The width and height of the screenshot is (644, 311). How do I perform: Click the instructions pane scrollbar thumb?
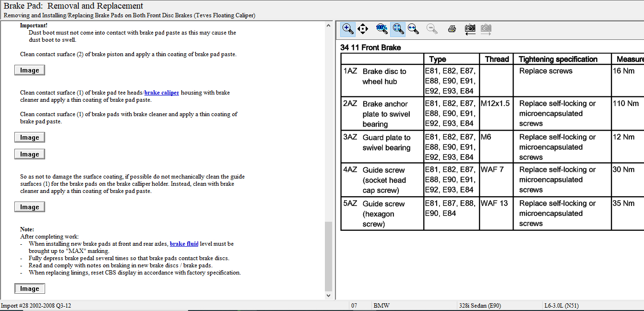pos(329,256)
